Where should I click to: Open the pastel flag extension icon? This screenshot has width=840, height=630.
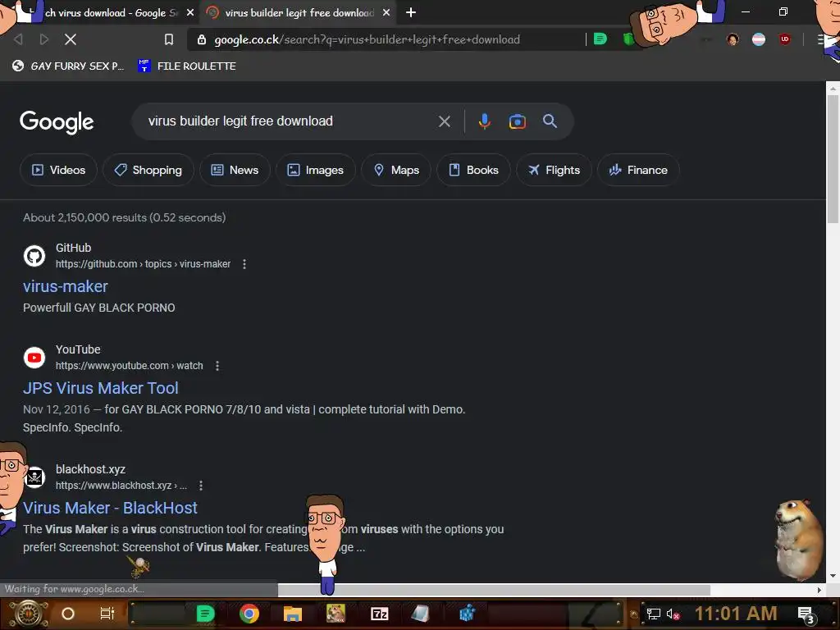tap(759, 39)
